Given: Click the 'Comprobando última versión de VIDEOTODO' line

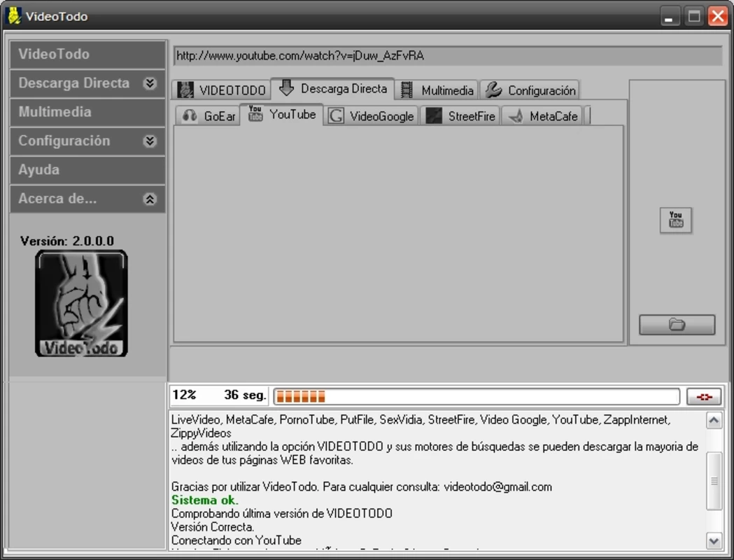Looking at the screenshot, I should (x=282, y=513).
